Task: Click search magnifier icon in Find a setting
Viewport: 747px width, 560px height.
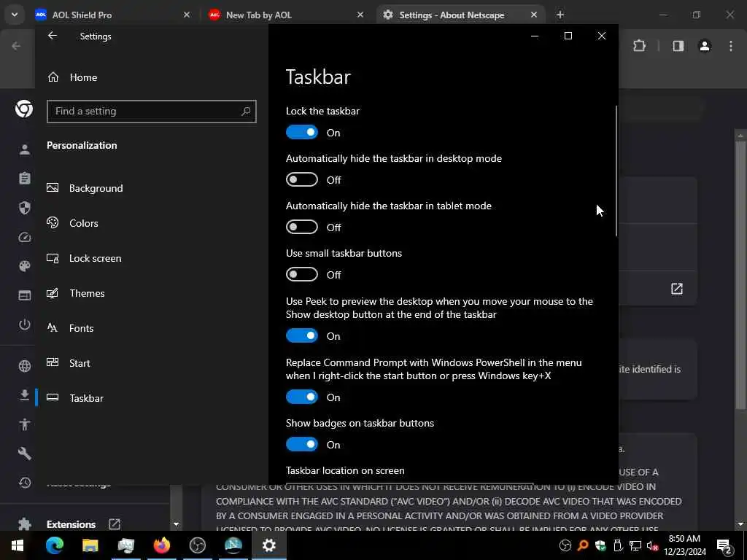Action: click(x=246, y=112)
